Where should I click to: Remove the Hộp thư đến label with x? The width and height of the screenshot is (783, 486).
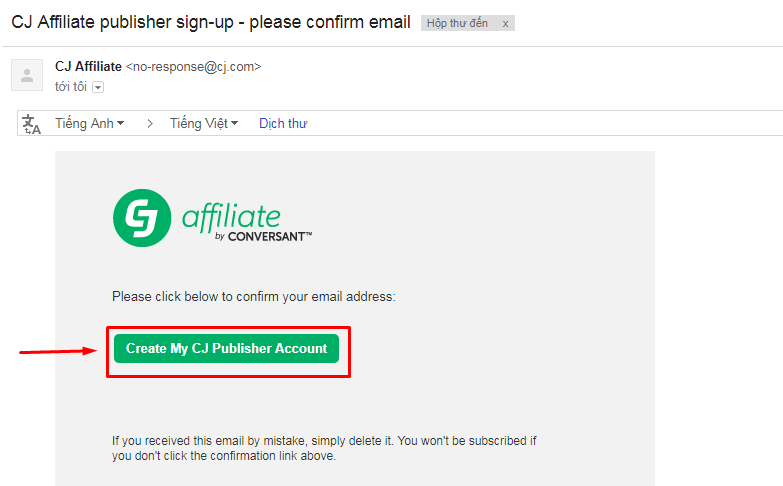[x=506, y=23]
